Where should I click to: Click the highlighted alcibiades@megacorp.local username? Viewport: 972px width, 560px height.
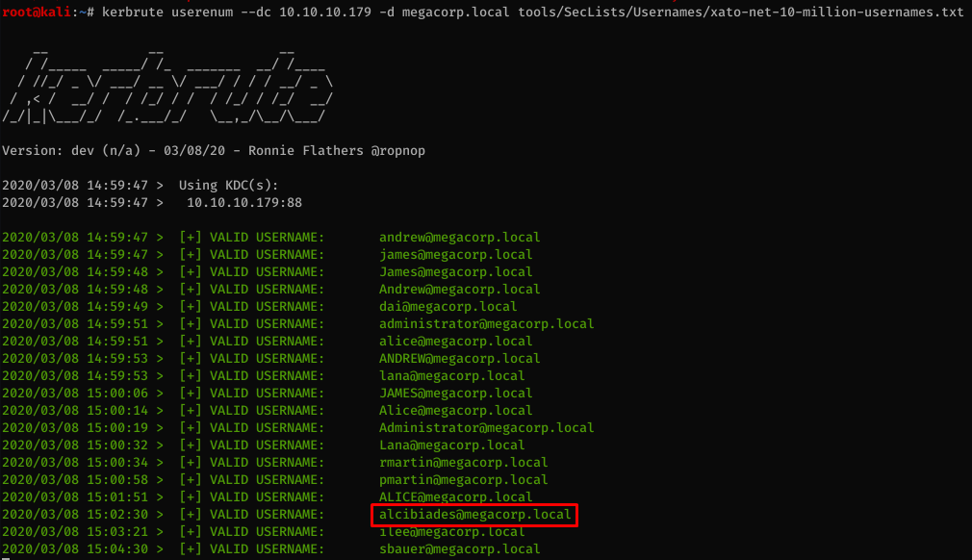pos(474,515)
